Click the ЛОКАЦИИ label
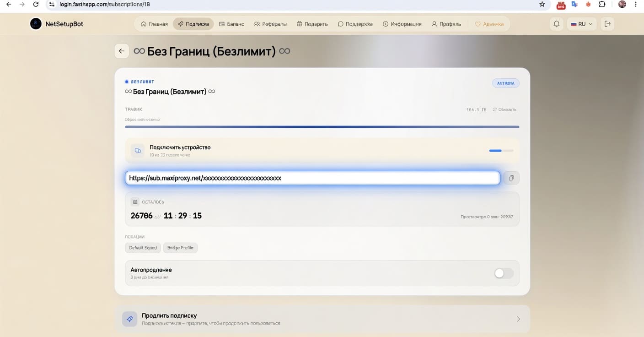644x337 pixels. 134,237
